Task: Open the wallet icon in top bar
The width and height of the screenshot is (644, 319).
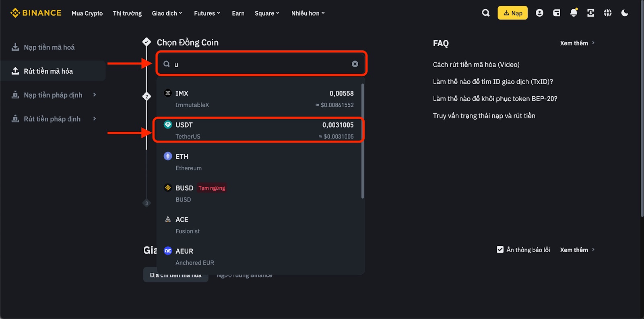Action: click(557, 12)
